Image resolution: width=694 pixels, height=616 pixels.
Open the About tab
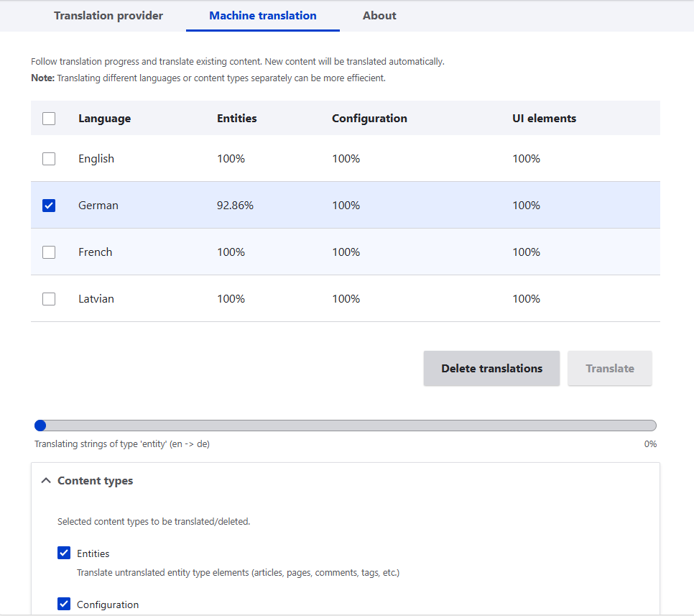379,15
